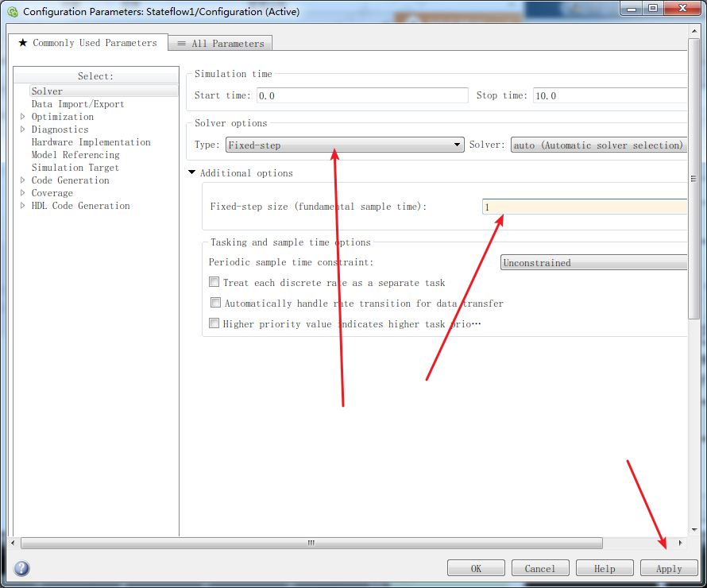Expand the Code Generation node arrow
Screen dimensions: 707x588
click(x=22, y=180)
